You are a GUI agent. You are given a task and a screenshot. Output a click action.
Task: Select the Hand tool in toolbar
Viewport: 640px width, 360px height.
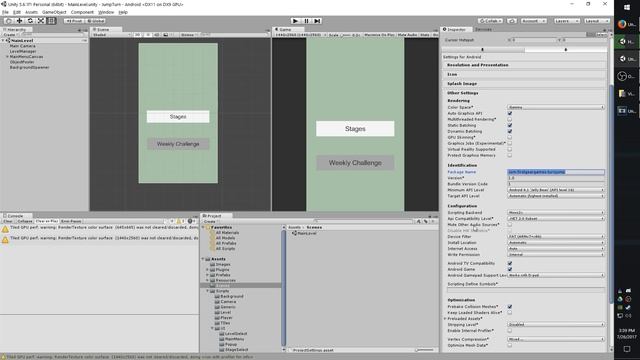click(x=8, y=20)
